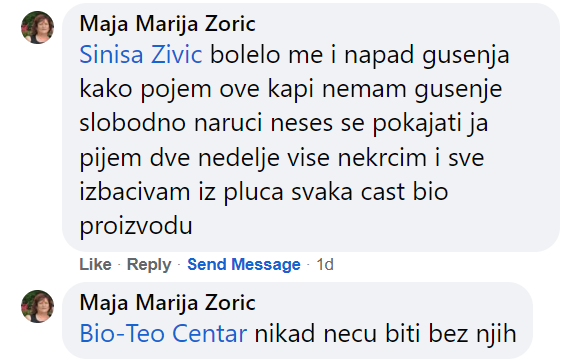578x364 pixels.
Task: Open the tagged Sinisa Zivic profile link
Action: [141, 55]
